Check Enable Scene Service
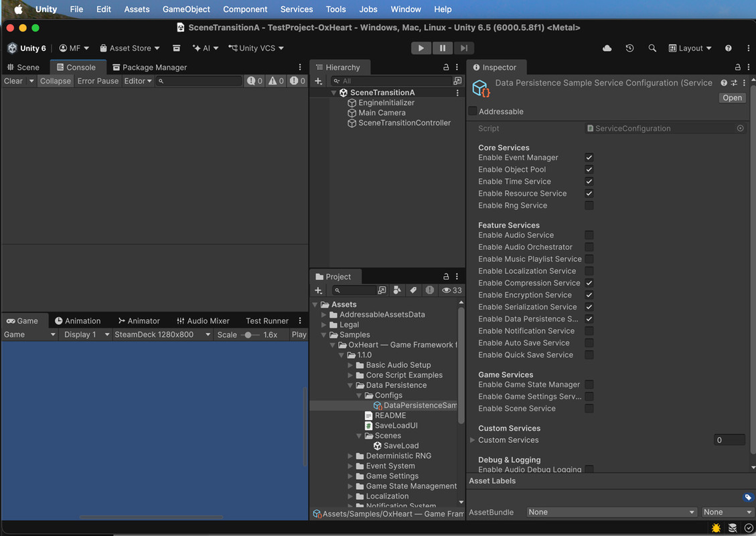The width and height of the screenshot is (756, 536). (x=589, y=409)
